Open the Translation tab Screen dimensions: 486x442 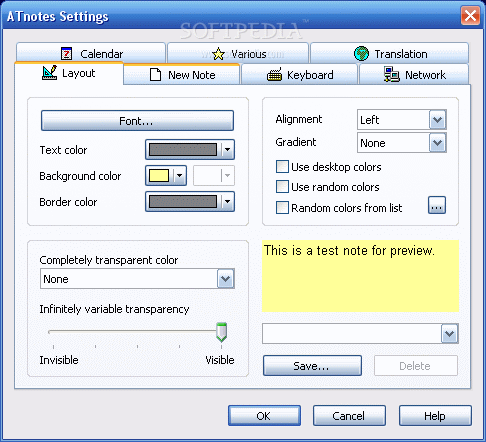pos(390,53)
